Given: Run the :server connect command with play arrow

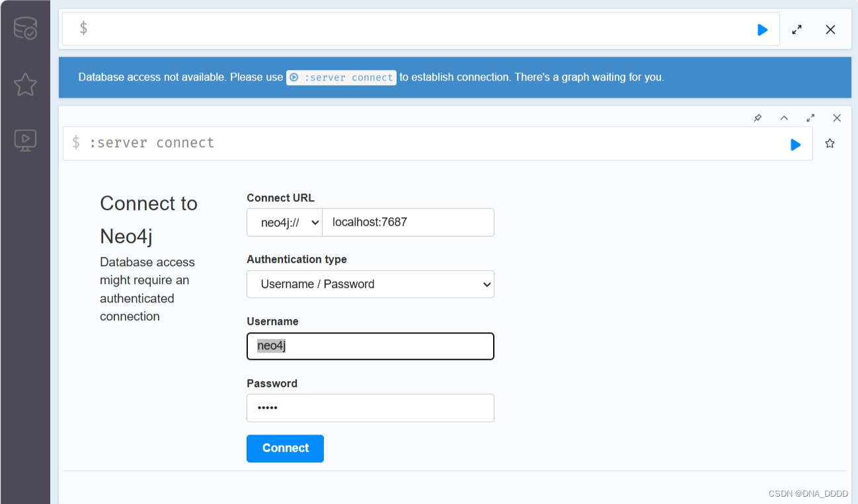Looking at the screenshot, I should pos(795,144).
